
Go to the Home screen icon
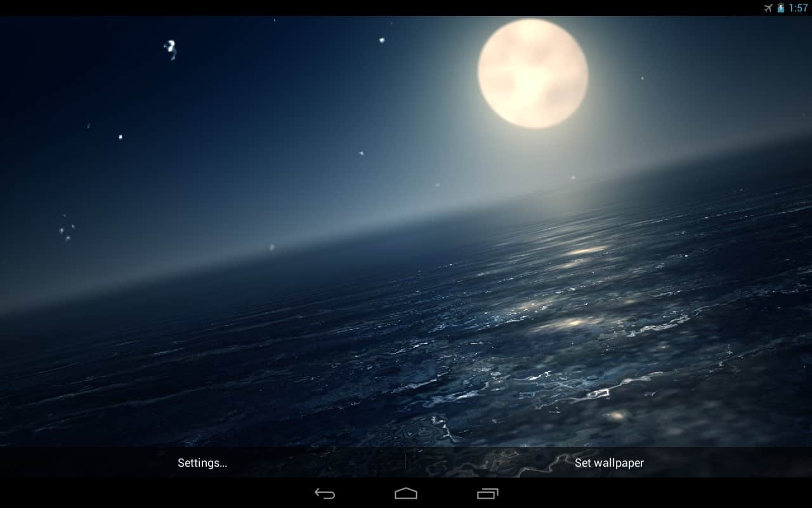click(x=406, y=493)
